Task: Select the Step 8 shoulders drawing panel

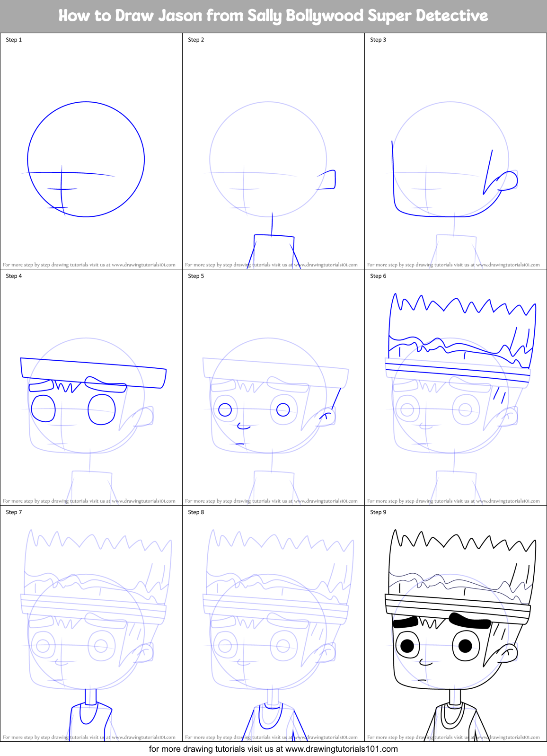Action: [x=273, y=623]
